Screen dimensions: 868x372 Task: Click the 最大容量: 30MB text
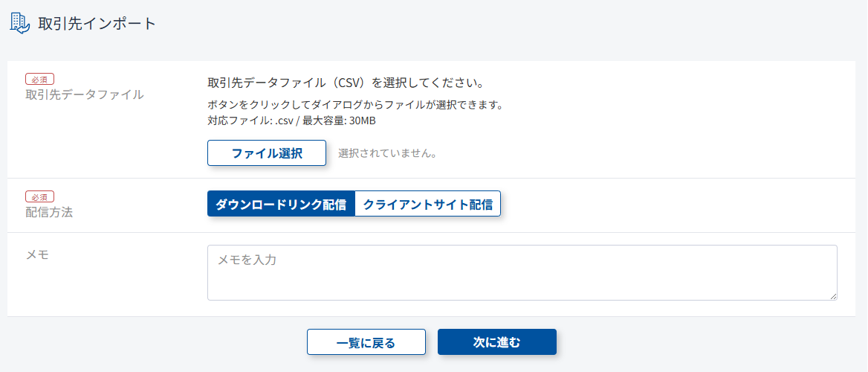(x=345, y=121)
